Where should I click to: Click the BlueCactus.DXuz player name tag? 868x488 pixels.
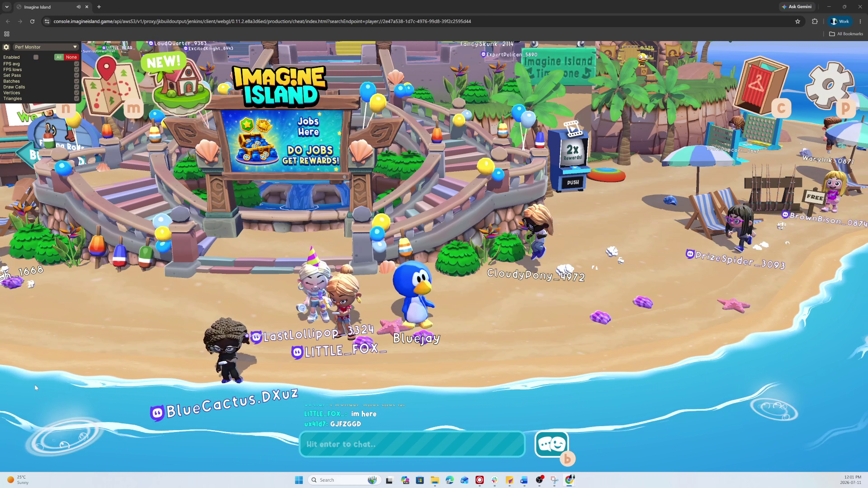pos(224,404)
